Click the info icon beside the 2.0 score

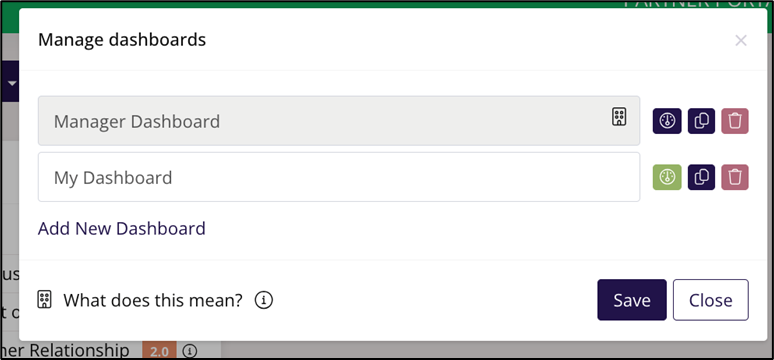click(190, 351)
